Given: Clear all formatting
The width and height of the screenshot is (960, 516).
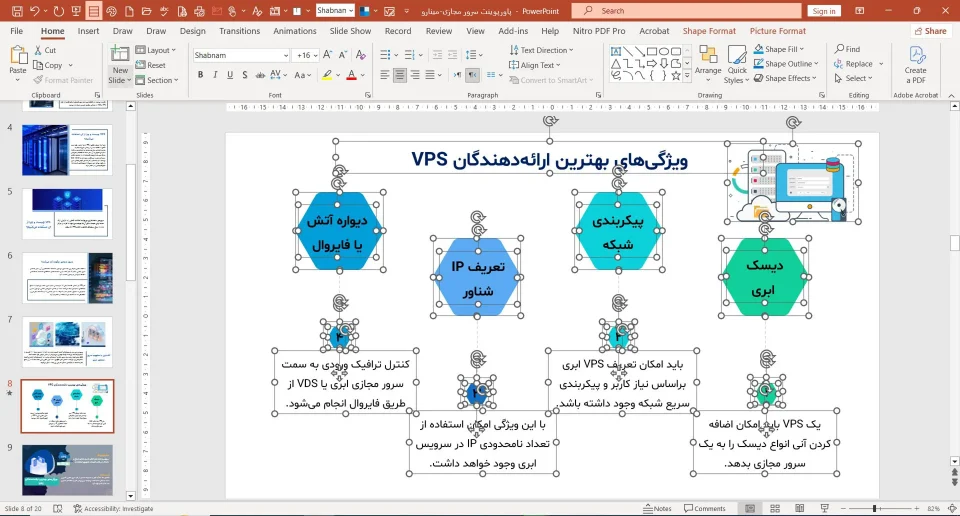Looking at the screenshot, I should [x=361, y=55].
